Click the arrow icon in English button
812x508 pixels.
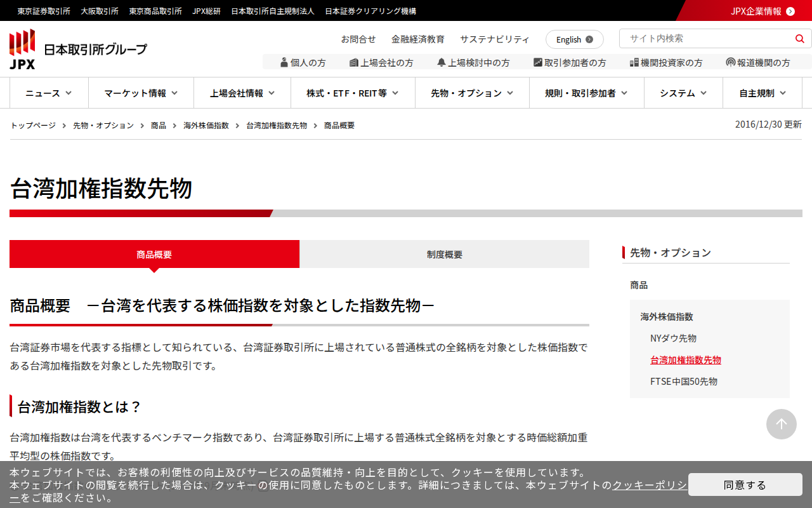click(x=589, y=39)
